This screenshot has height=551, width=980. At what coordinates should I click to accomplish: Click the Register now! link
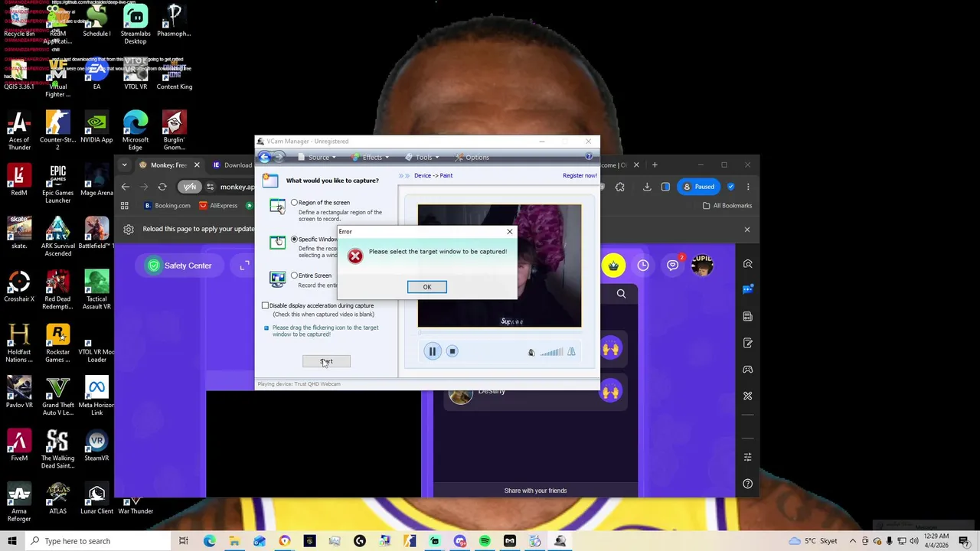[580, 175]
